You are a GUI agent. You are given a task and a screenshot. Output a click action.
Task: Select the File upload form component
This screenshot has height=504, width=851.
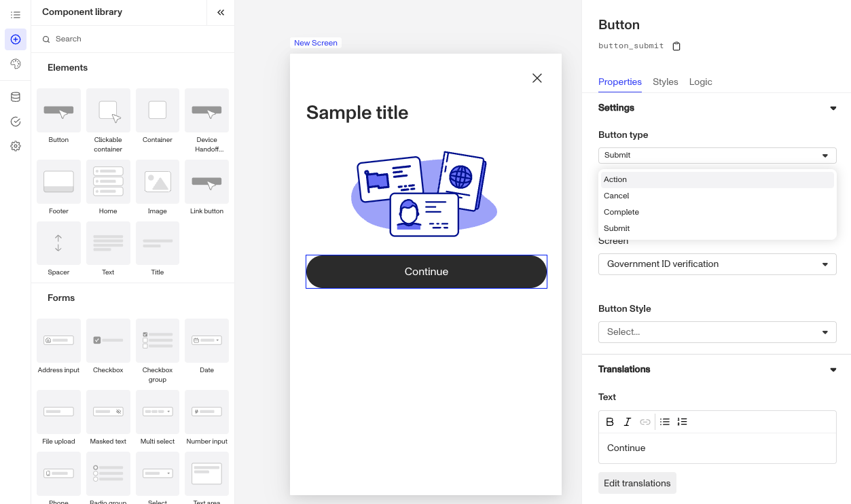coord(58,418)
